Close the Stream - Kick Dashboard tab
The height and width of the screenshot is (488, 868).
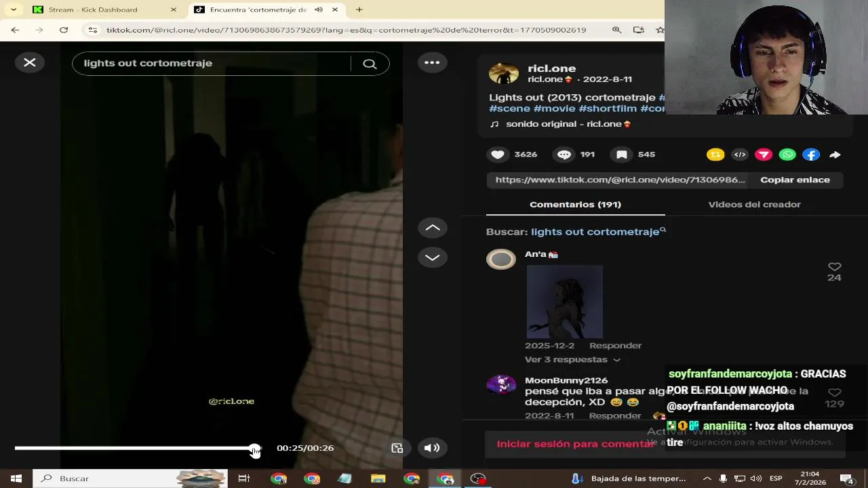pos(174,9)
